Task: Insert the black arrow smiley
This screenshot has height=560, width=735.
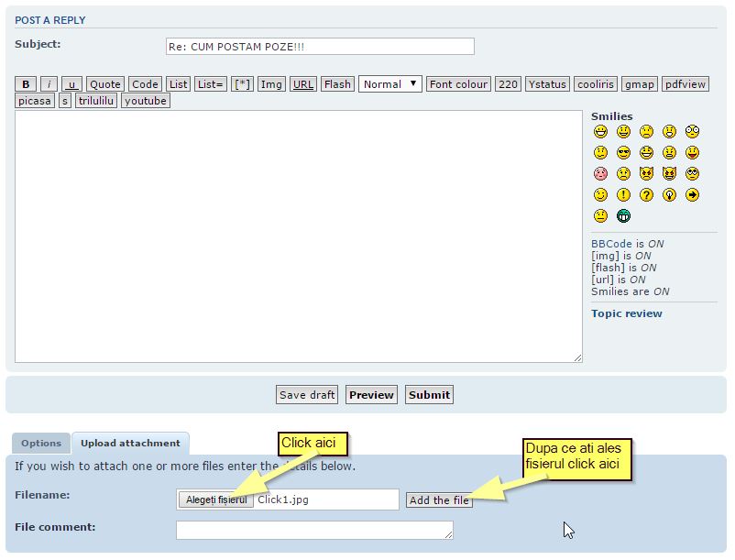Action: click(x=692, y=195)
